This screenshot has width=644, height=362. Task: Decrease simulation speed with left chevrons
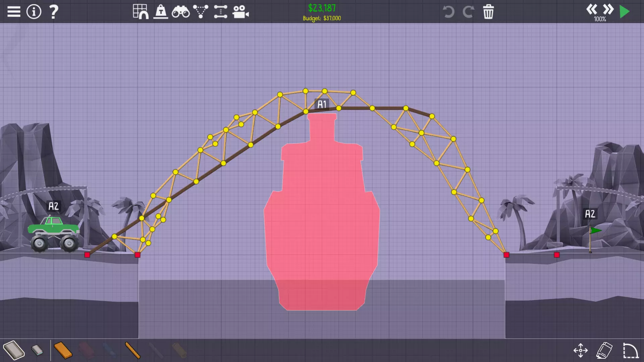[x=592, y=9]
